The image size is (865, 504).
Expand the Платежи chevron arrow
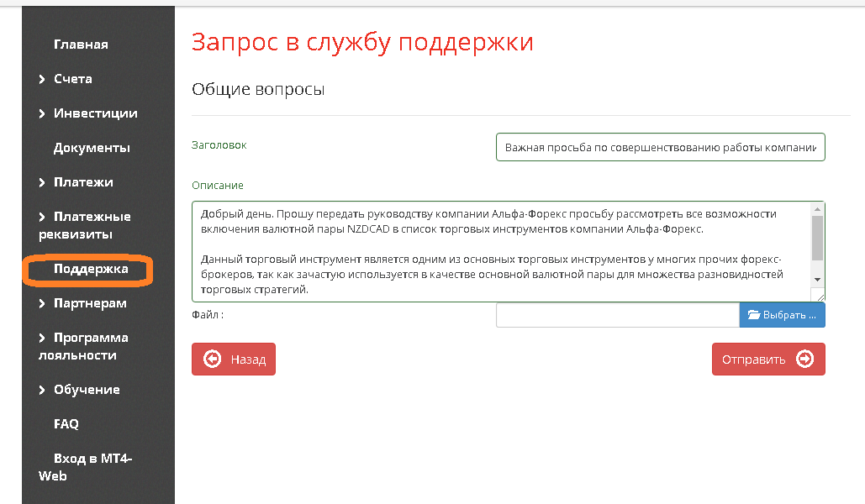(42, 182)
